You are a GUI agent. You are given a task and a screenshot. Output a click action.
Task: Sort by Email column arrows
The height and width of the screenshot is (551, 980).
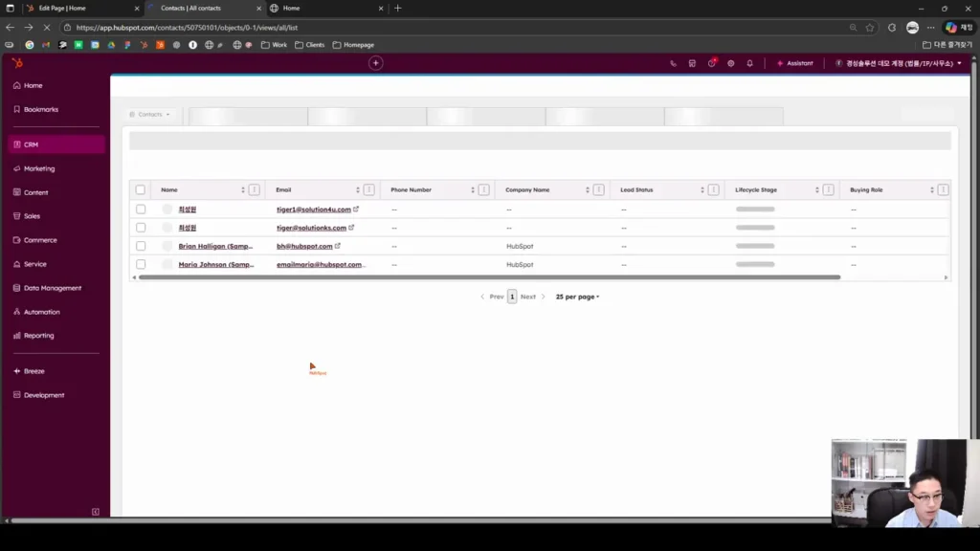(358, 190)
